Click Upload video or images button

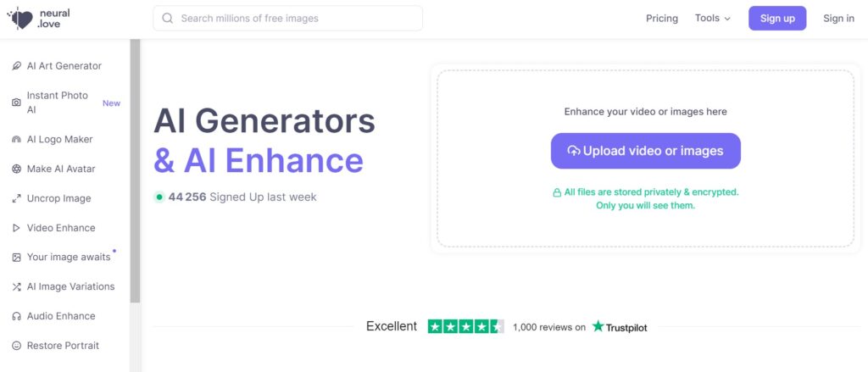pyautogui.click(x=645, y=151)
